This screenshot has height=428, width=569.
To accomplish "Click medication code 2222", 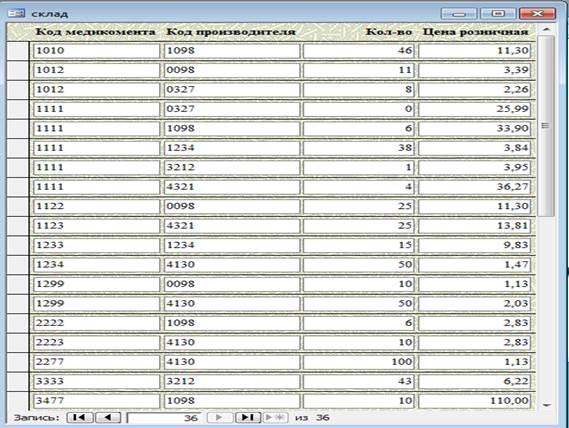I will (96, 323).
